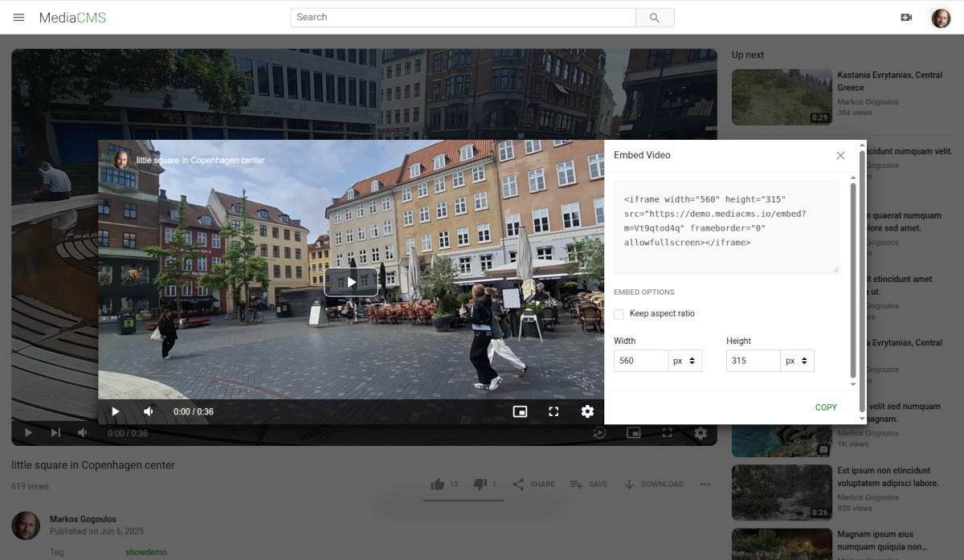Open the Height px unit dropdown
Image resolution: width=964 pixels, height=560 pixels.
(797, 360)
